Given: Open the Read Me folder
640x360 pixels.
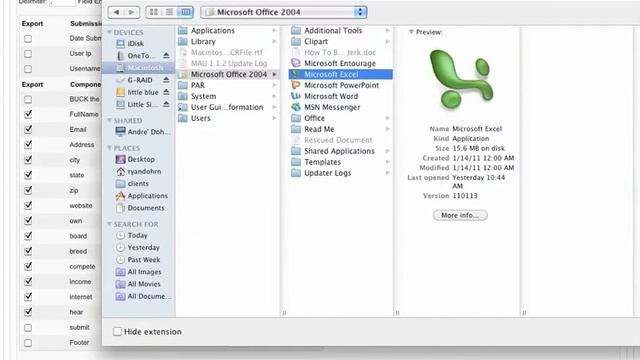Looking at the screenshot, I should [319, 129].
